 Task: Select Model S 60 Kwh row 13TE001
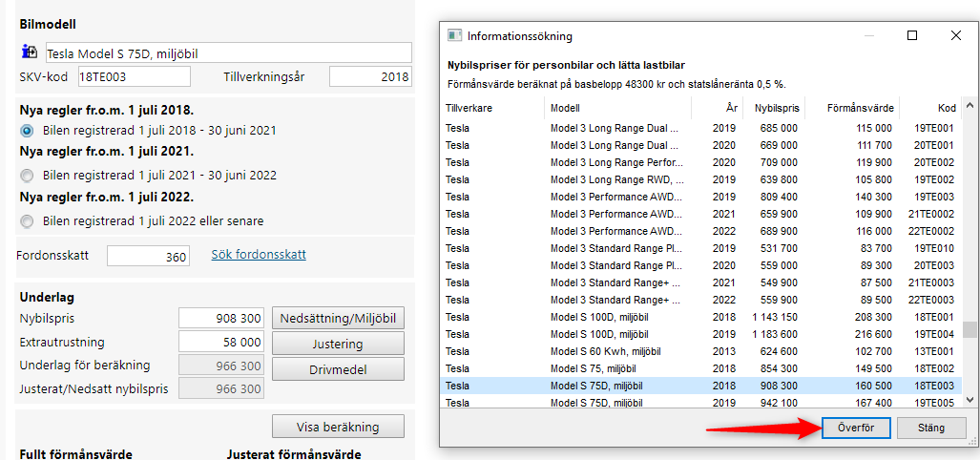[702, 351]
